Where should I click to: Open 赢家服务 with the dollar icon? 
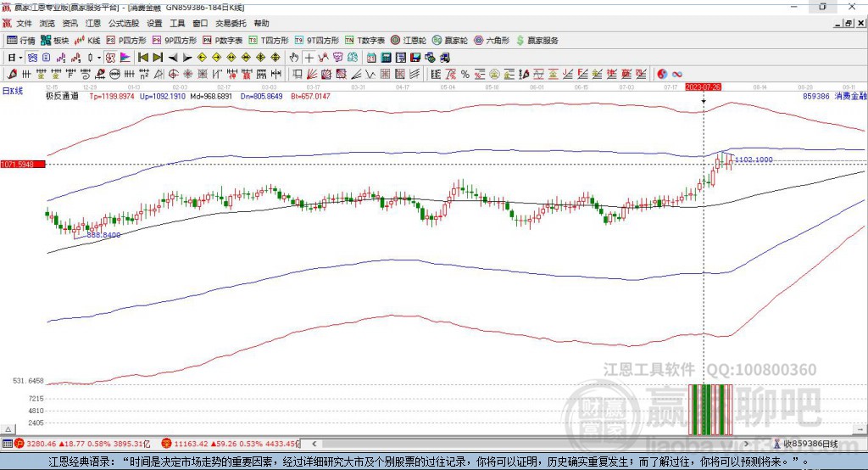pyautogui.click(x=537, y=41)
